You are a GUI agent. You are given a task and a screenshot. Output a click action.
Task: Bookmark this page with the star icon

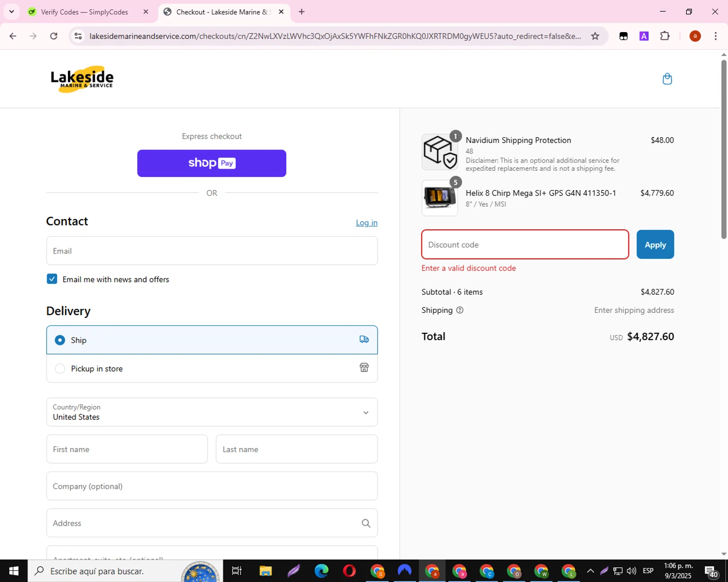595,36
